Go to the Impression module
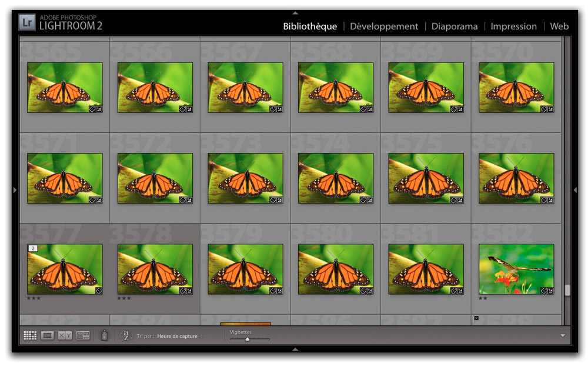This screenshot has height=366, width=588. point(514,26)
